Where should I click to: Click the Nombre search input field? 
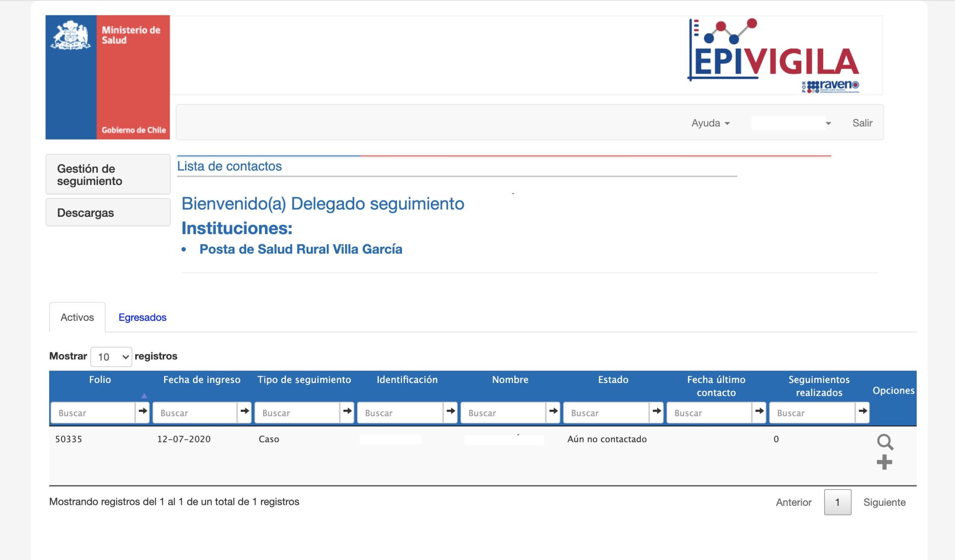(503, 413)
